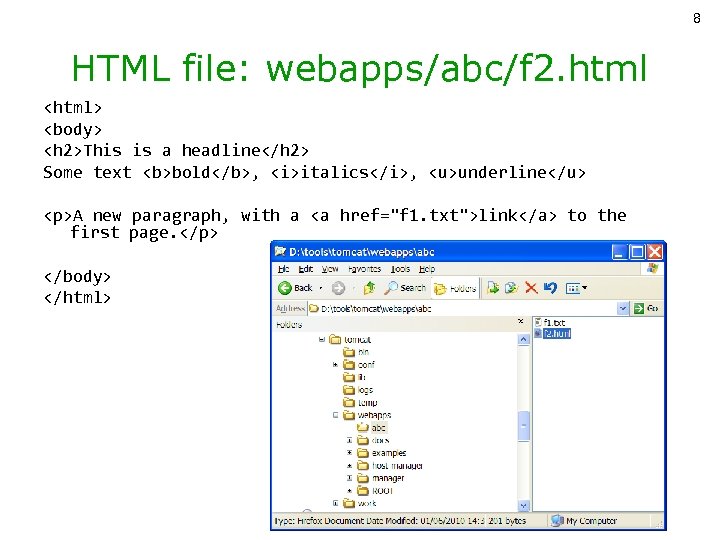This screenshot has width=720, height=540.
Task: Click the folder tree scroll-up arrow
Action: point(523,339)
